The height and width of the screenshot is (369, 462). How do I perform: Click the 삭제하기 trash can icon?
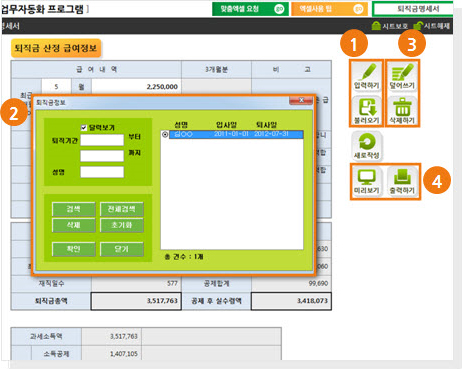click(402, 111)
